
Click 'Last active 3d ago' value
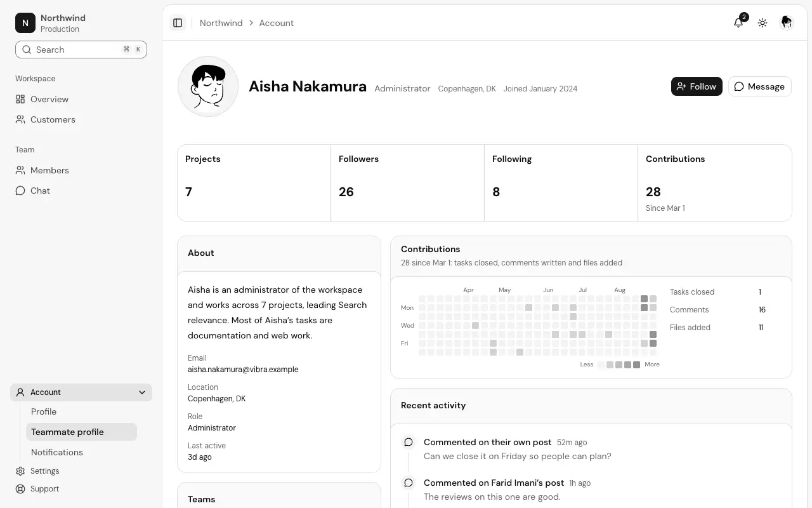tap(200, 457)
